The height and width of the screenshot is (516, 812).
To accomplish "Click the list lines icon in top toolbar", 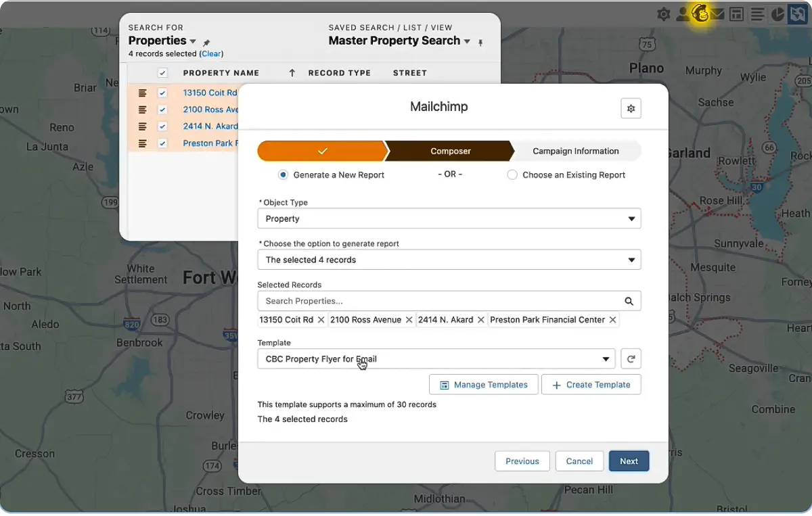I will tap(758, 14).
